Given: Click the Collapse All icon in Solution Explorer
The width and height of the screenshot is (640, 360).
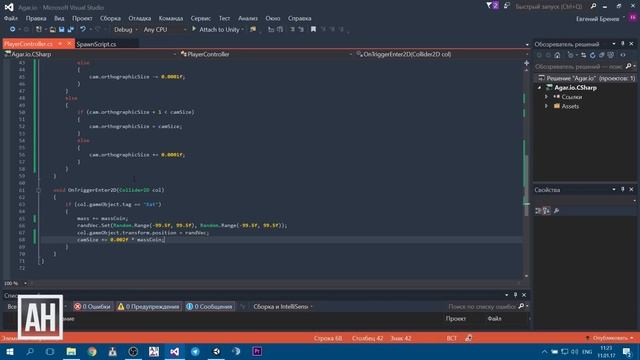Looking at the screenshot, I should pyautogui.click(x=601, y=55).
